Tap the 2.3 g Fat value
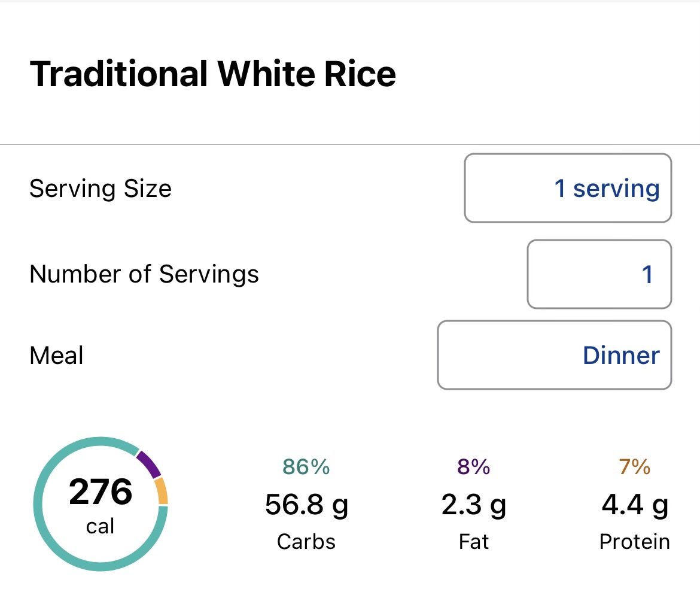Viewport: 700px width, 613px height. click(474, 506)
